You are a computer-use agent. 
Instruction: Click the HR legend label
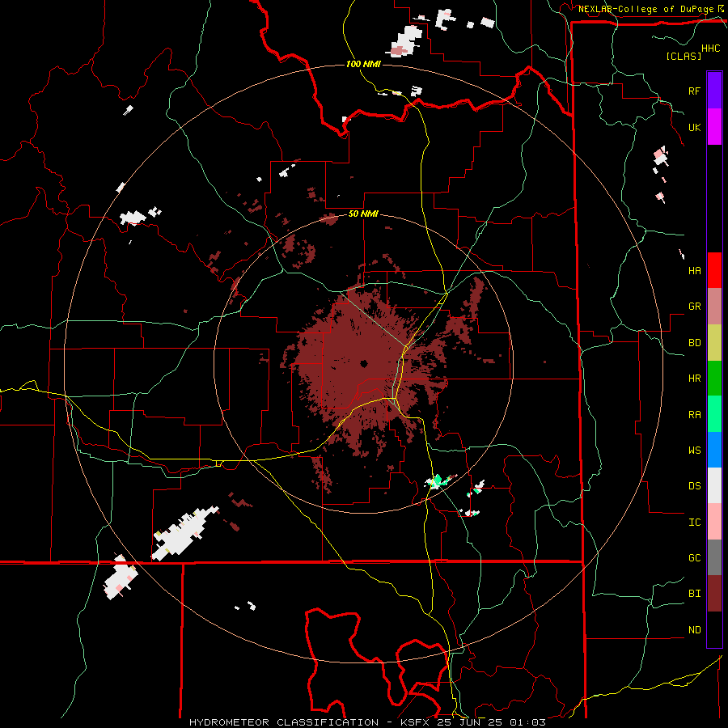[x=694, y=379]
